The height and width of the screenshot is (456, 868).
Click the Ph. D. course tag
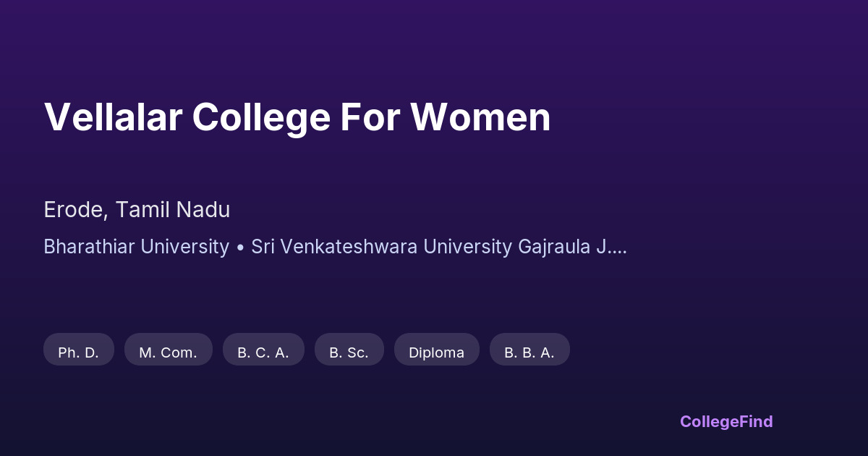(x=79, y=352)
